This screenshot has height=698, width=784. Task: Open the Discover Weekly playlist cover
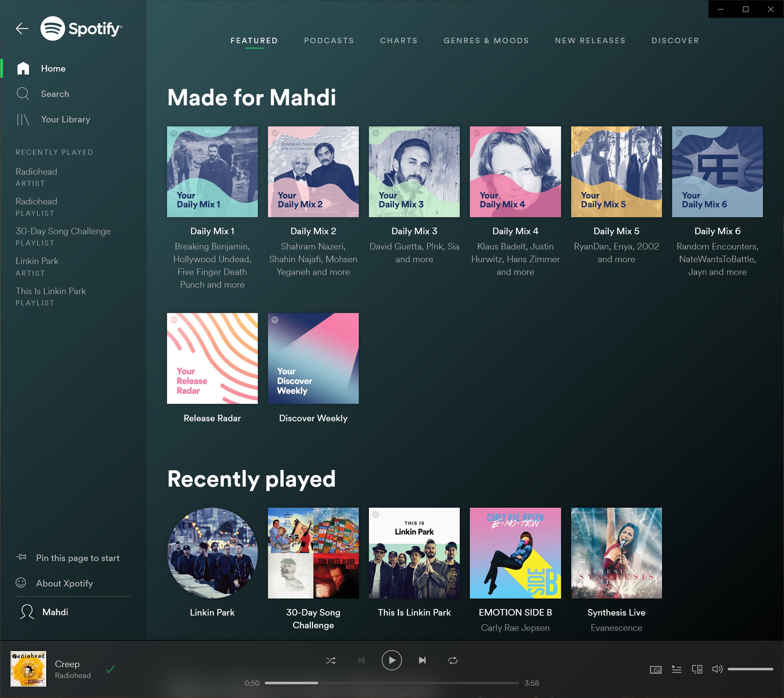click(313, 358)
